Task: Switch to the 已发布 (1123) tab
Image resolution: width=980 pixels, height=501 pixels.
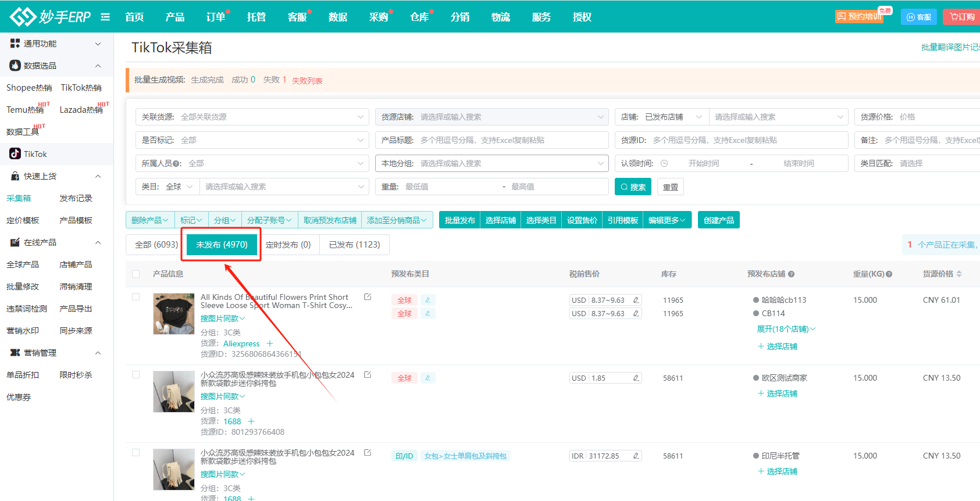Action: [x=354, y=245]
